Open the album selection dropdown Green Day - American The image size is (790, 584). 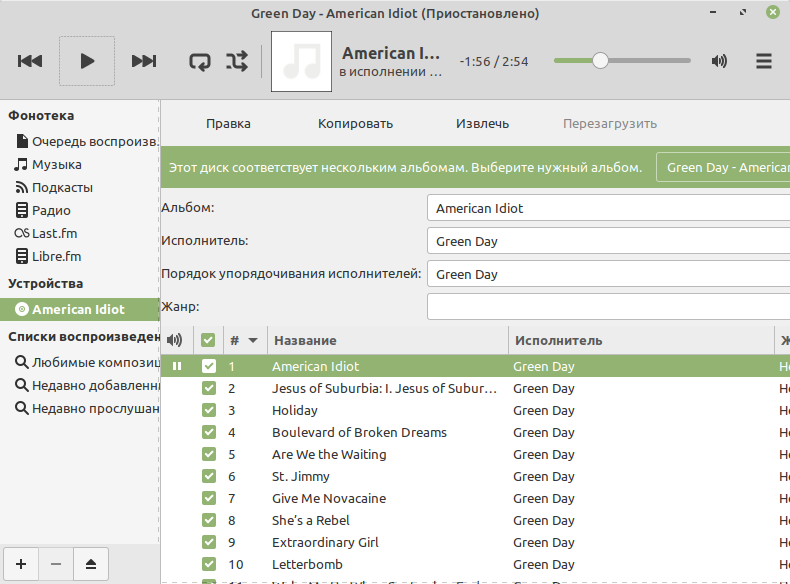click(723, 167)
